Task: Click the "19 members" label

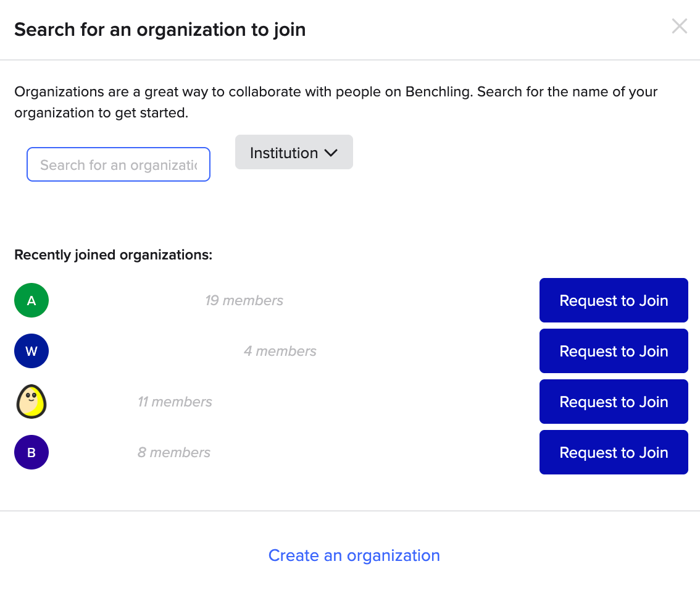Action: pyautogui.click(x=244, y=301)
